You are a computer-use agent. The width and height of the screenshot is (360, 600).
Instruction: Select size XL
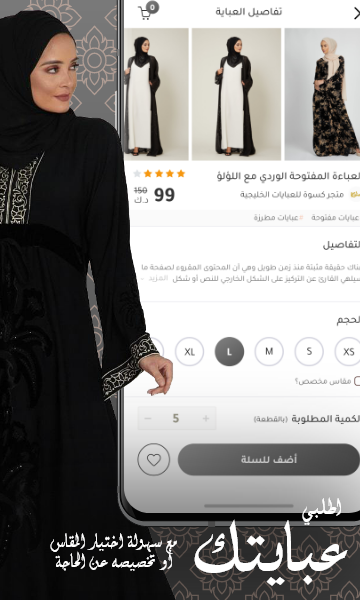pos(189,352)
